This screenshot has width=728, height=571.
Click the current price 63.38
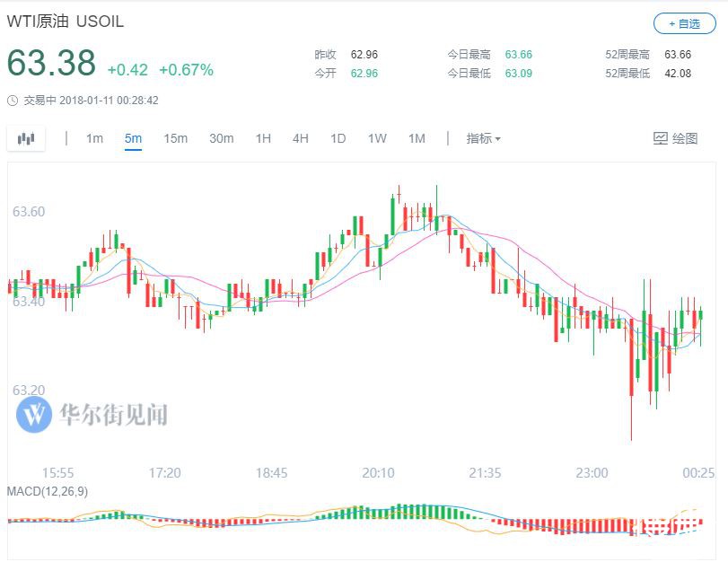coord(51,63)
